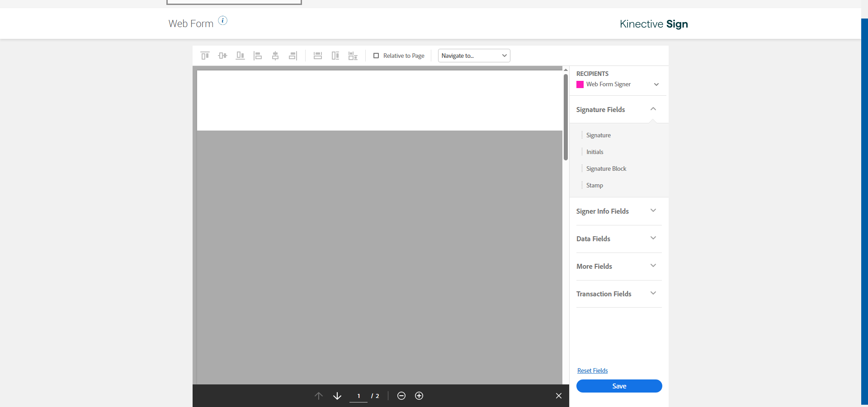Click the align bottom edges icon
This screenshot has width=868, height=407.
240,56
